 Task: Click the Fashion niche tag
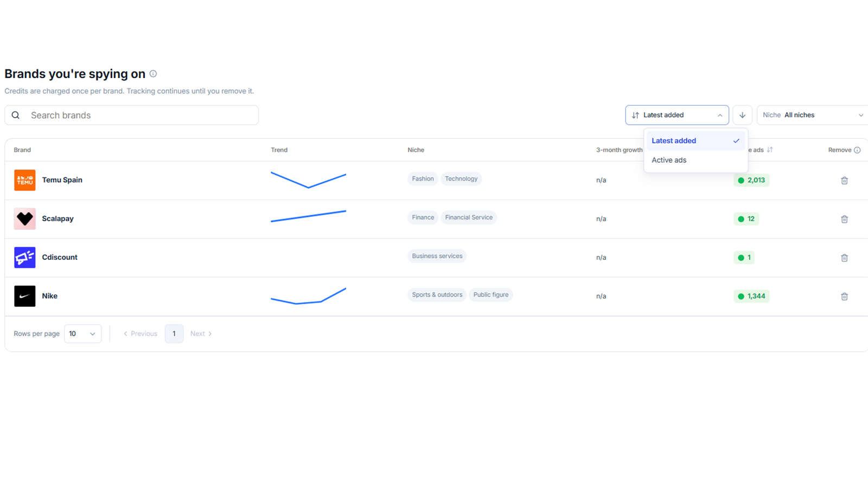(423, 179)
